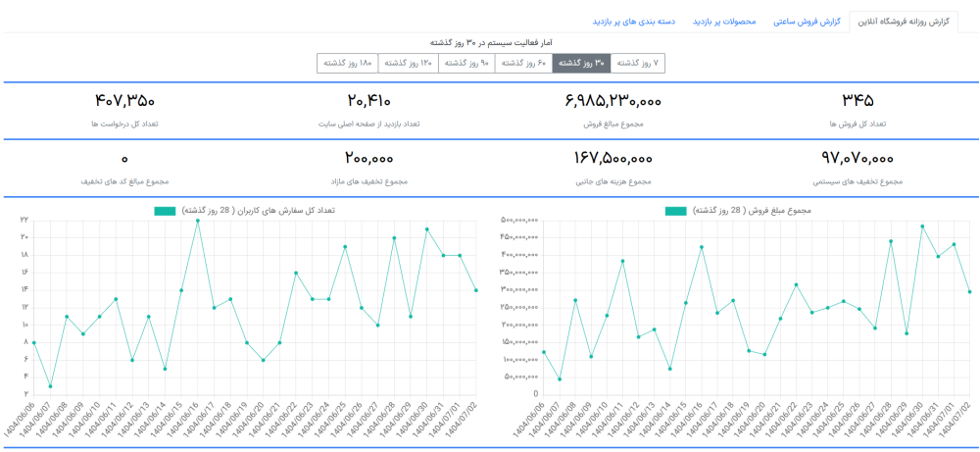Show statistics for last 180 days
Image resolution: width=980 pixels, height=452 pixels.
347,63
